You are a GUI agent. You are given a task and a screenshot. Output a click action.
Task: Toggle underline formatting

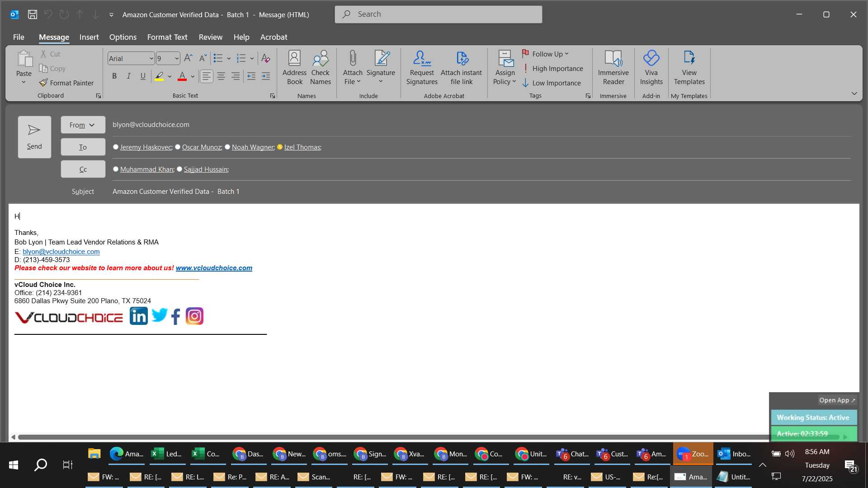[143, 76]
